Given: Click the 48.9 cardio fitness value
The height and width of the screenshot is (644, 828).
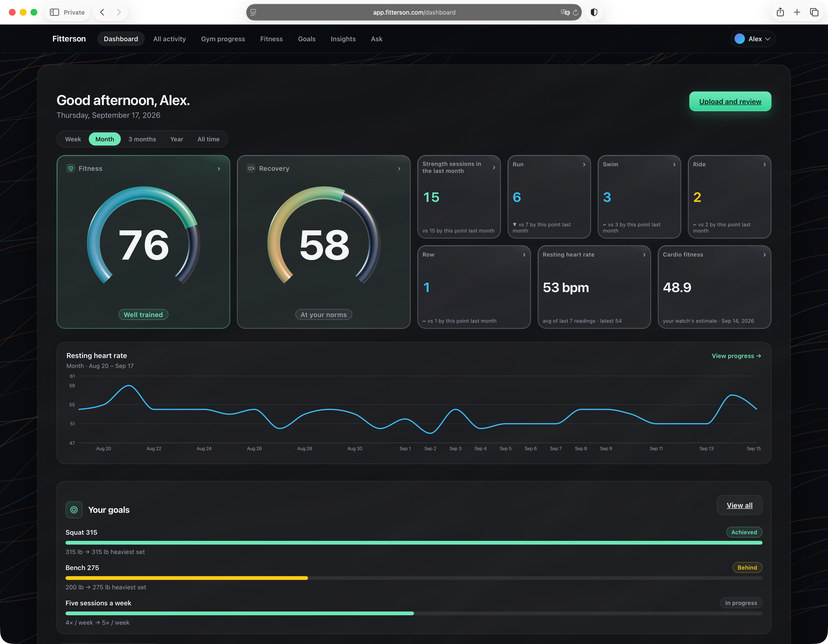Looking at the screenshot, I should pyautogui.click(x=677, y=287).
